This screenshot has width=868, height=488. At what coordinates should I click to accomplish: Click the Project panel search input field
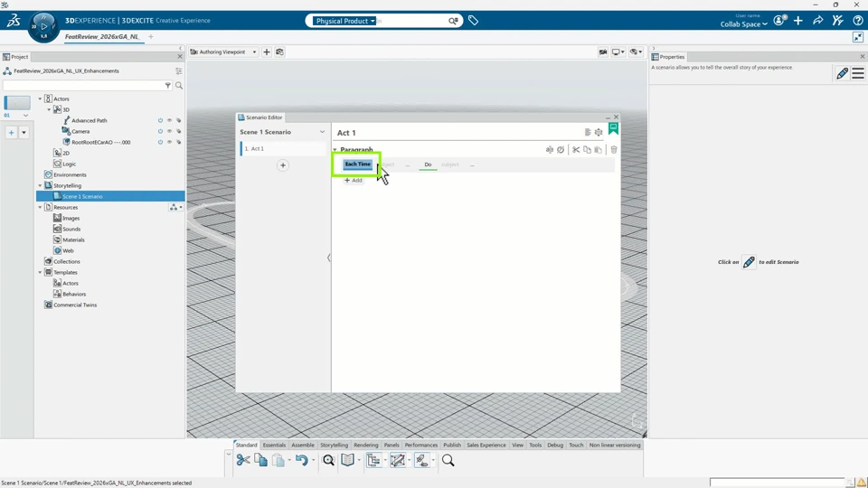click(x=83, y=85)
